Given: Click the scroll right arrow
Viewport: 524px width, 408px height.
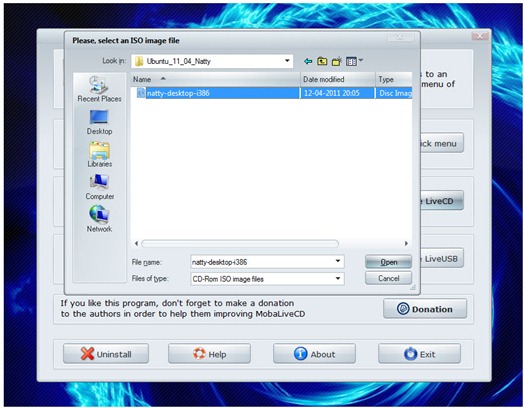Looking at the screenshot, I should 406,244.
